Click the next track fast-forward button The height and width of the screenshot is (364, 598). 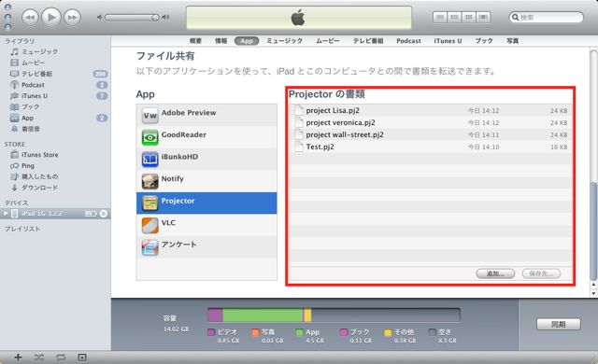72,17
